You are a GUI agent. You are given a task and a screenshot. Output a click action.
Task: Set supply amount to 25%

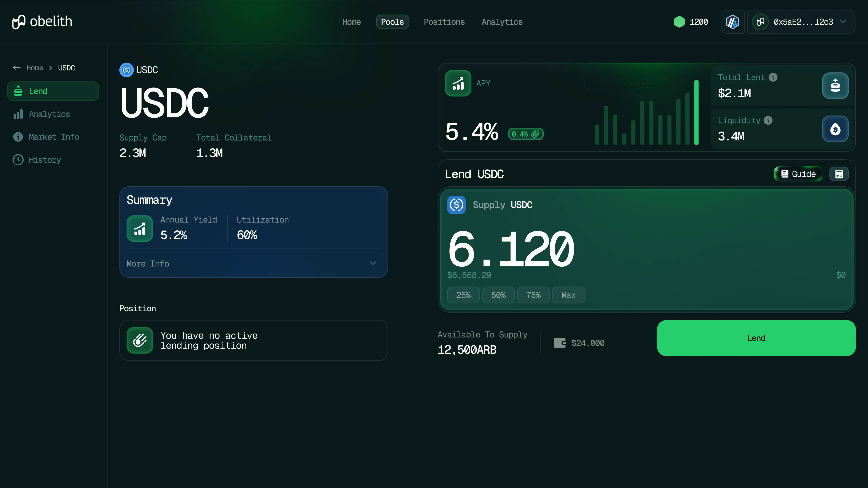463,295
